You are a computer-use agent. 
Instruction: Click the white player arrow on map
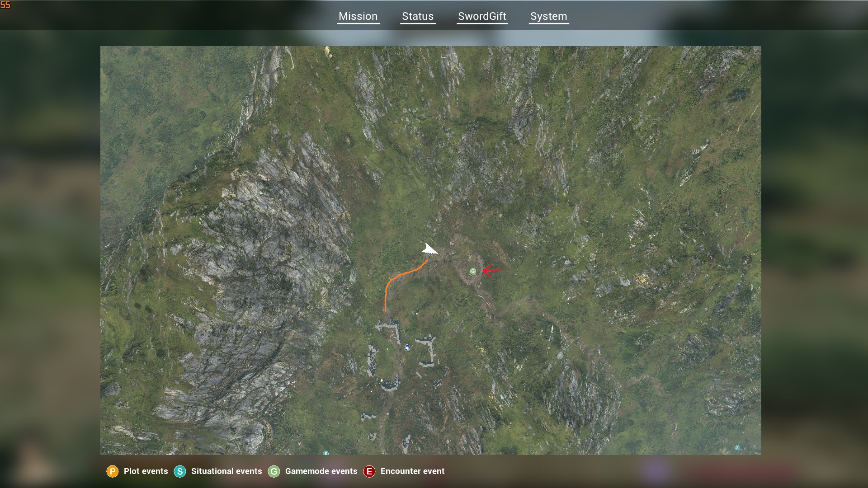pos(429,249)
